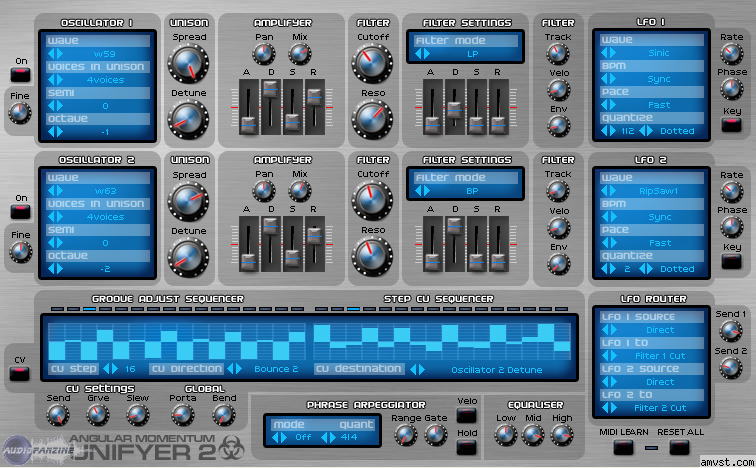Click left arrow of Oscillator 2 octave
The image size is (756, 468).
coord(50,268)
